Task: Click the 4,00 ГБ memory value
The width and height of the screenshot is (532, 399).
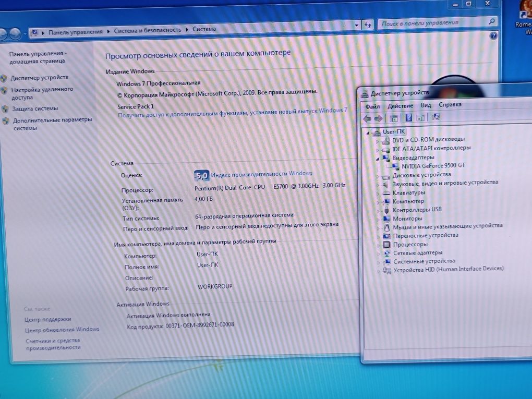Action: pyautogui.click(x=203, y=199)
